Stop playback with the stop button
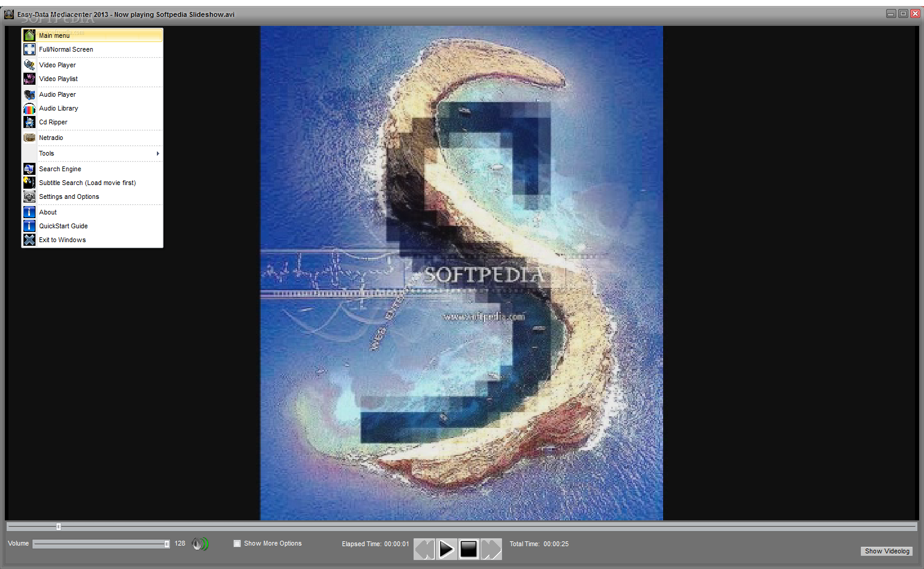Viewport: 924px width, 569px height. click(x=468, y=549)
